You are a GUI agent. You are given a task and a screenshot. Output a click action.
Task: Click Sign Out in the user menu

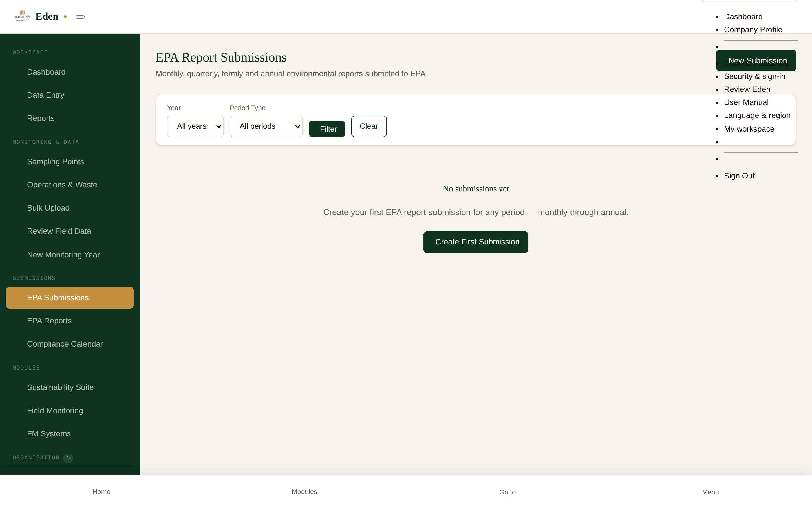pyautogui.click(x=739, y=176)
